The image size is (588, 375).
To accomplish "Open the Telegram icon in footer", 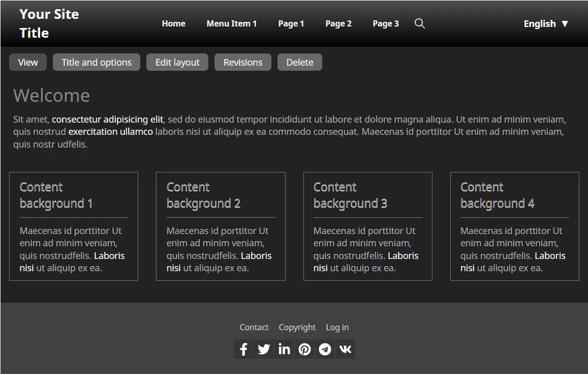I will click(325, 349).
